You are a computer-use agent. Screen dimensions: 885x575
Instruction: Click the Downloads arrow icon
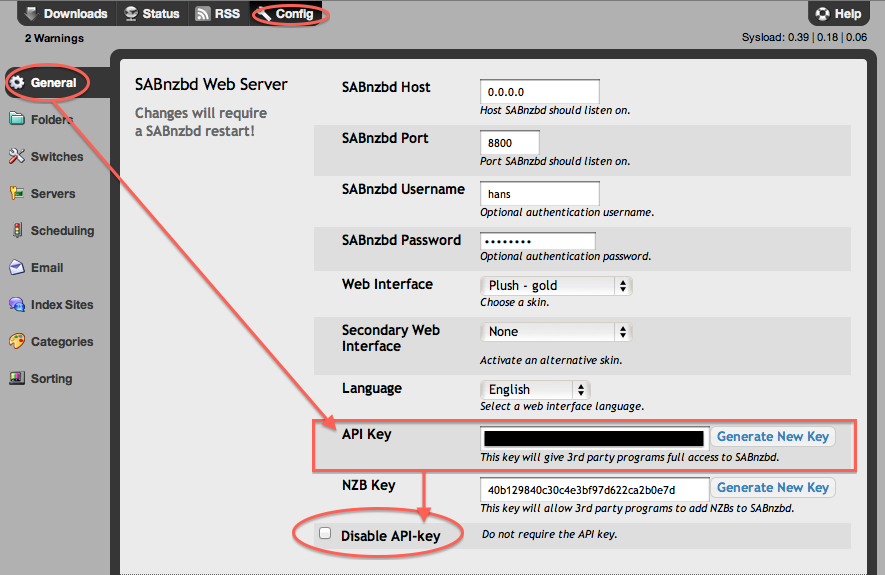click(32, 14)
